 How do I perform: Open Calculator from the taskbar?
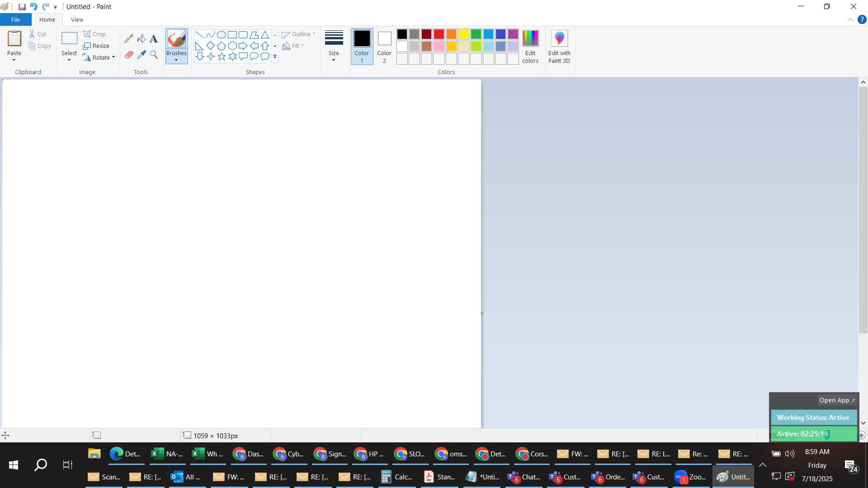point(397,477)
